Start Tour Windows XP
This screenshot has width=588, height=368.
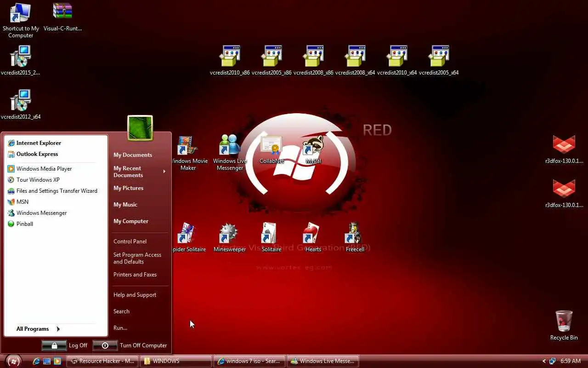click(56, 180)
